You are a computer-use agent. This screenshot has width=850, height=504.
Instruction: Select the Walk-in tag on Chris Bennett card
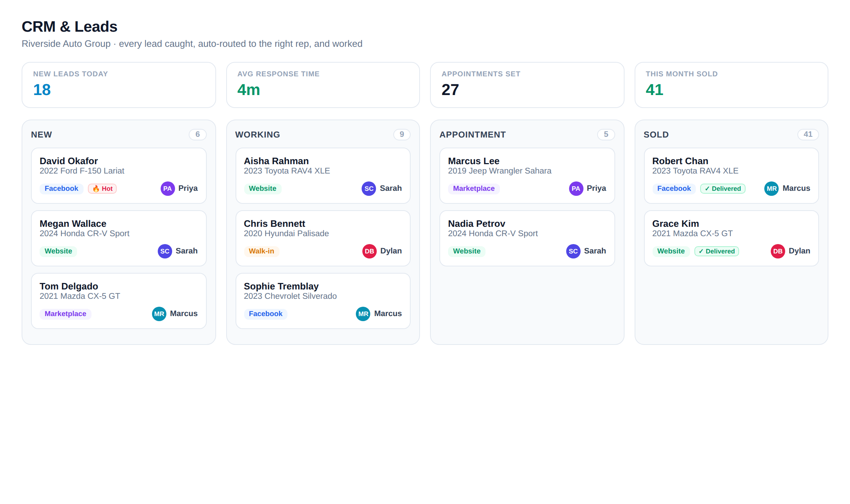click(261, 251)
